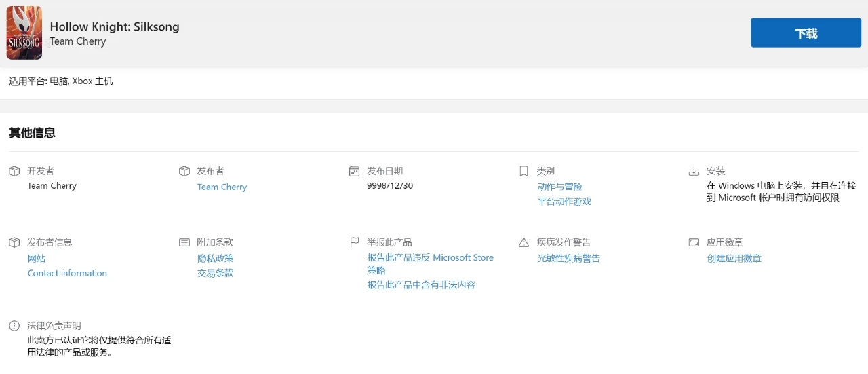Click the badge icon beside 应用徽章
Image resolution: width=868 pixels, height=374 pixels.
tap(694, 242)
